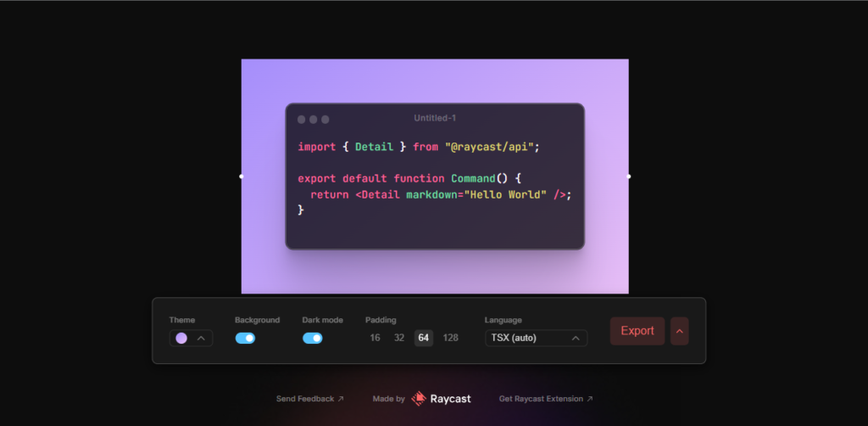This screenshot has width=868, height=426.
Task: Click the closing brace code line
Action: click(301, 210)
